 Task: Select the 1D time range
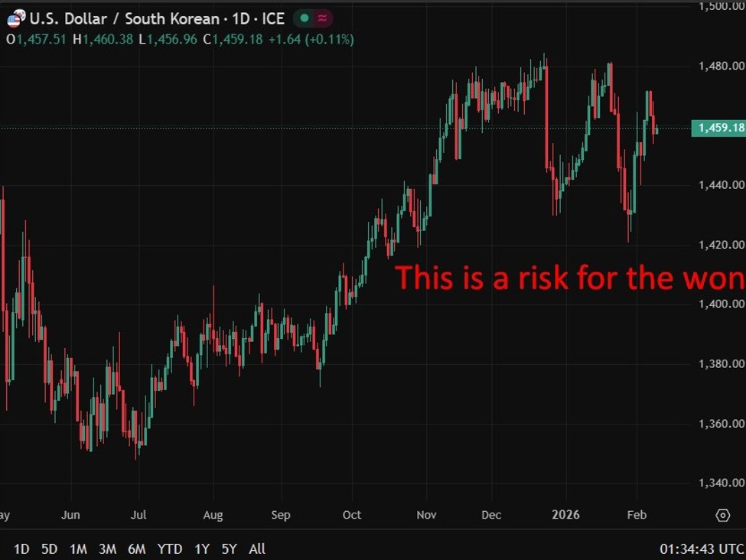(21, 549)
